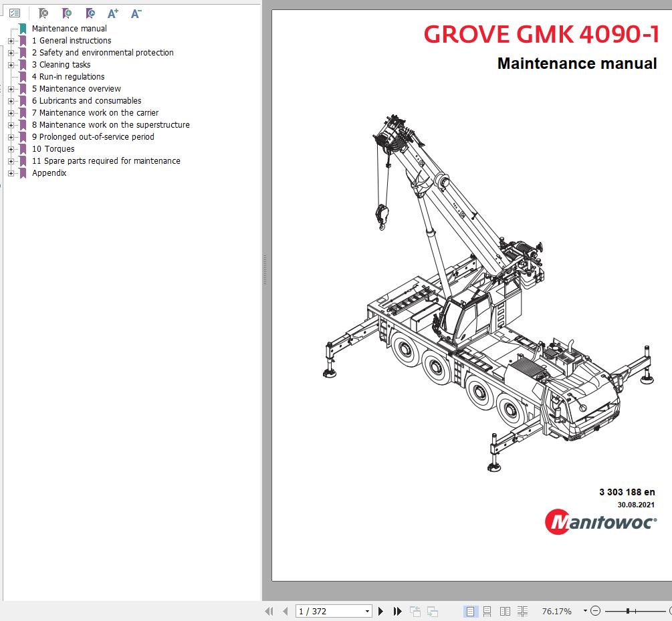Open bookmark 3 Cleaning tasks
The image size is (672, 621).
click(x=61, y=64)
